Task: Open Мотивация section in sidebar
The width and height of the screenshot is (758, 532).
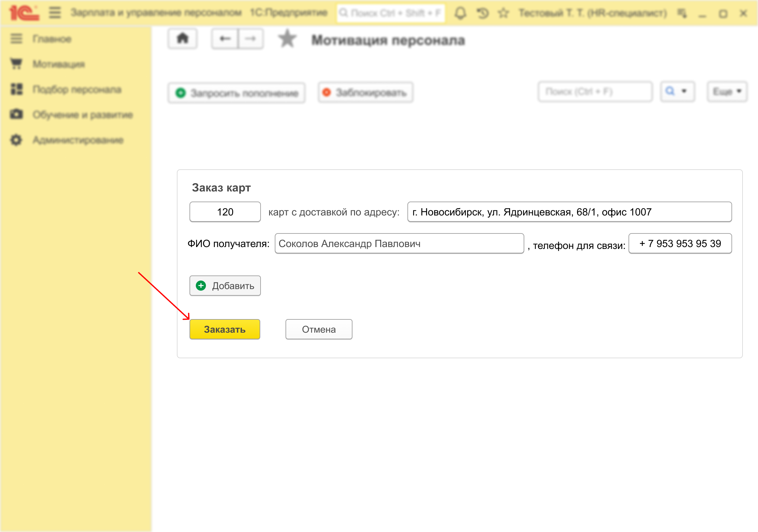Action: (58, 64)
